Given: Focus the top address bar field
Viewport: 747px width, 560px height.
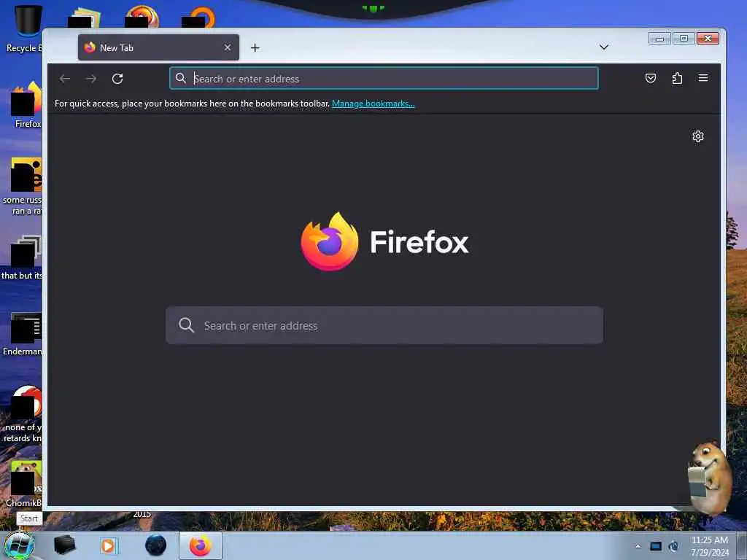Looking at the screenshot, I should point(384,78).
